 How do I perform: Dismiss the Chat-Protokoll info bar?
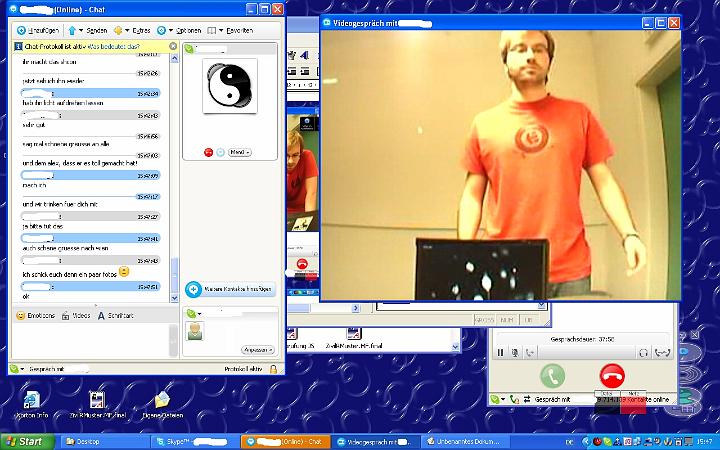coord(173,46)
